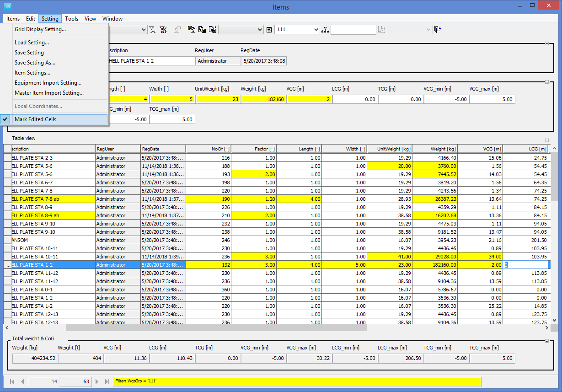Toggle the Mark Edited Cells option
This screenshot has height=392, width=562.
click(x=36, y=119)
